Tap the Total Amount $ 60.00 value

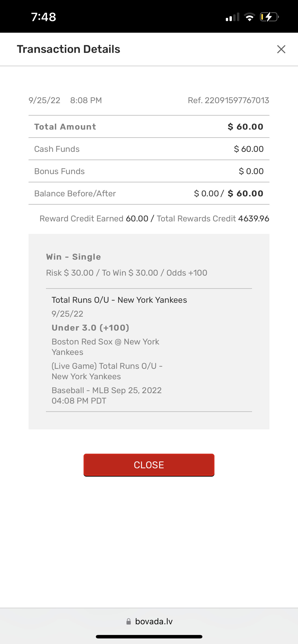point(245,127)
